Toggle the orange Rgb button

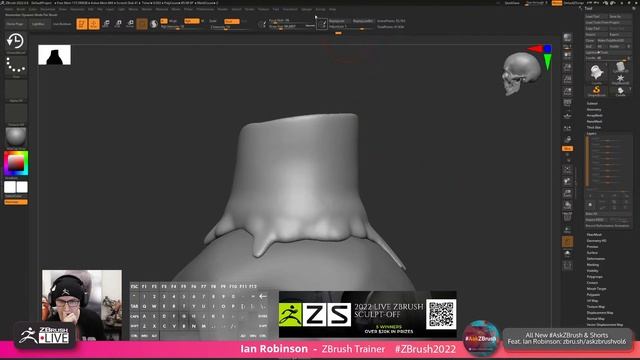(191, 21)
